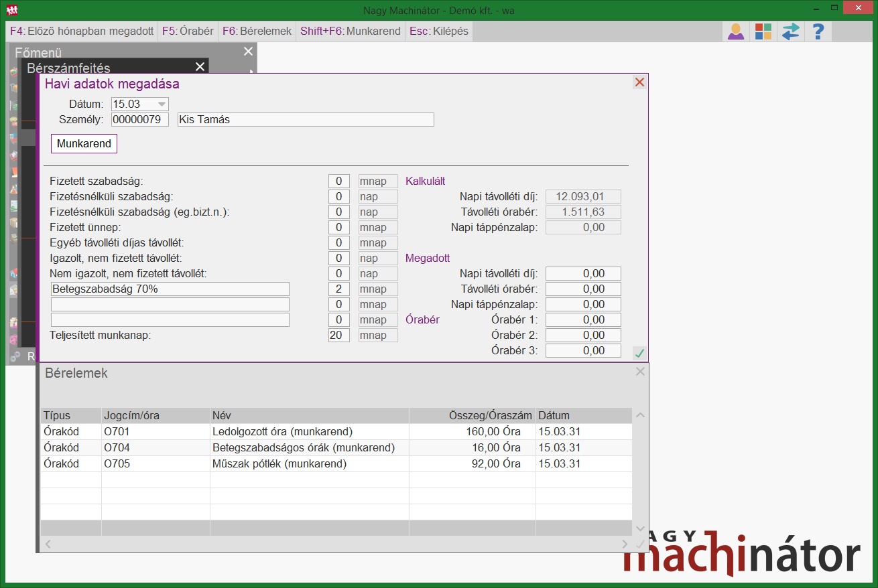Close the Főmenü window

(x=249, y=52)
